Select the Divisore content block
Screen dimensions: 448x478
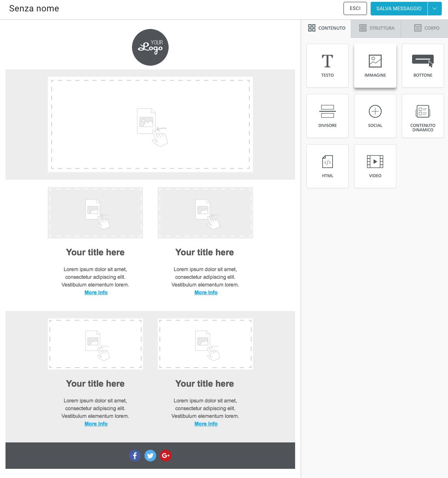[327, 116]
